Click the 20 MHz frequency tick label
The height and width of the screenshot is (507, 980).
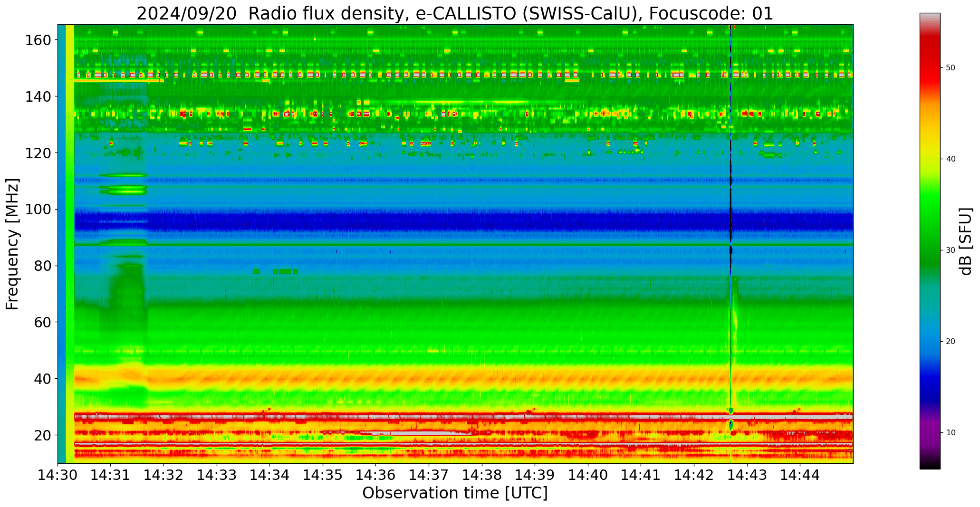click(42, 435)
